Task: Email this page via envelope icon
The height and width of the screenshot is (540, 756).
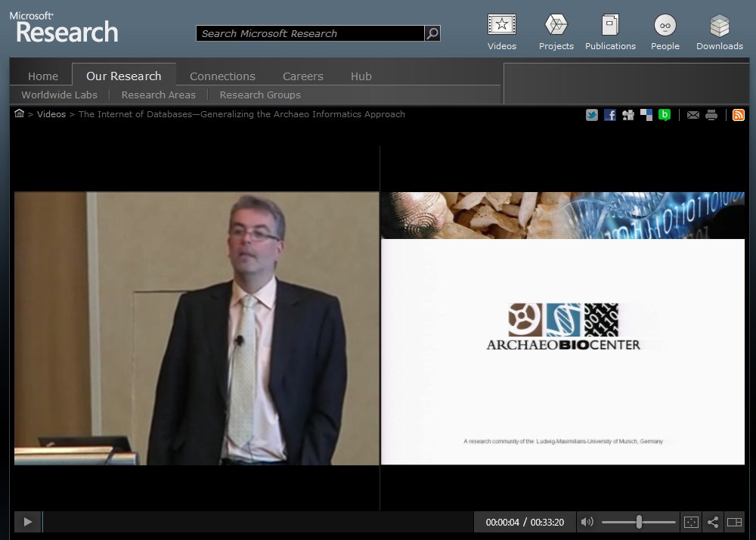Action: coord(692,115)
